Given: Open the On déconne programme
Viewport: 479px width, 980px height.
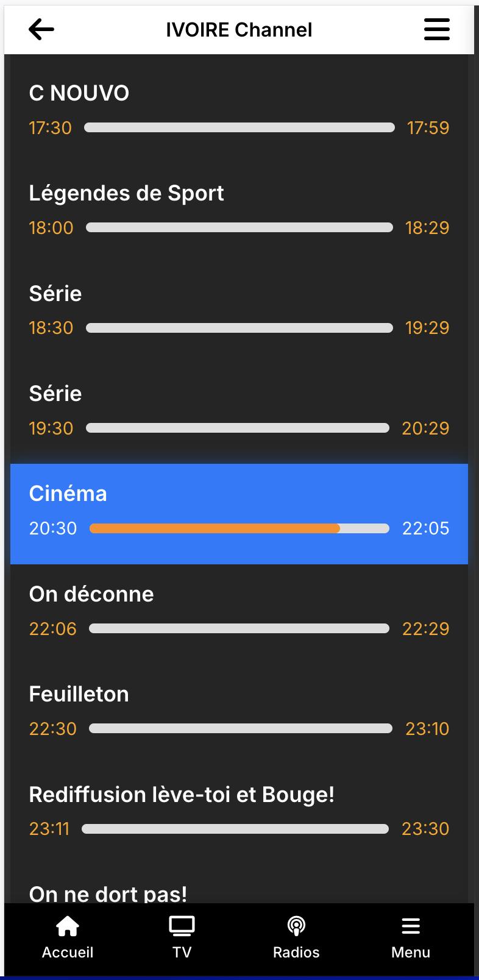Looking at the screenshot, I should (x=91, y=594).
